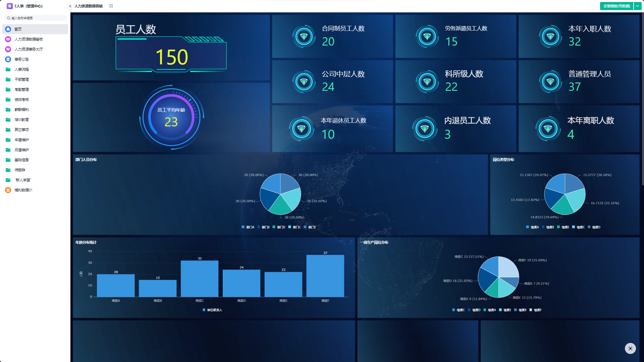Expand the 考勤管理 folder

click(21, 89)
